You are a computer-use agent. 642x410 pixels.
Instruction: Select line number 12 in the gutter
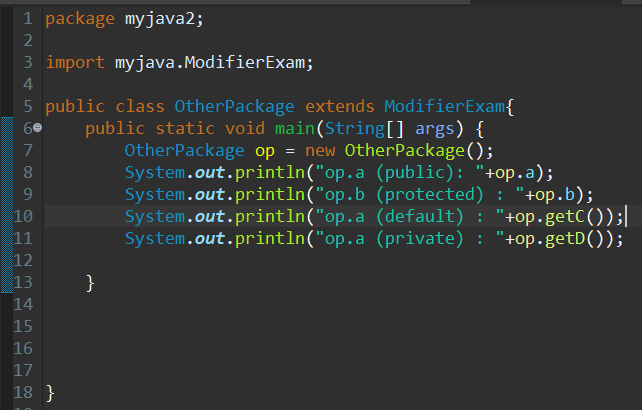pyautogui.click(x=23, y=260)
